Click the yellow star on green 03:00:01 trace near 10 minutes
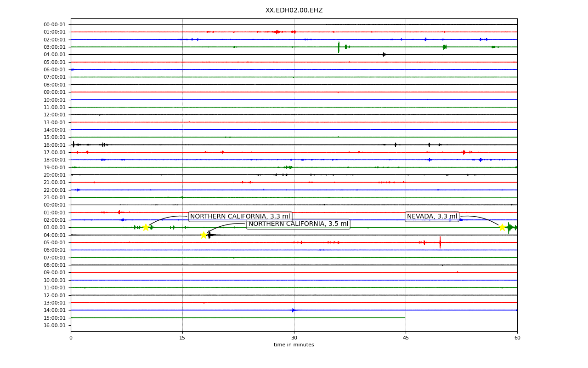Viewport: 588px width, 368px height. (x=146, y=227)
